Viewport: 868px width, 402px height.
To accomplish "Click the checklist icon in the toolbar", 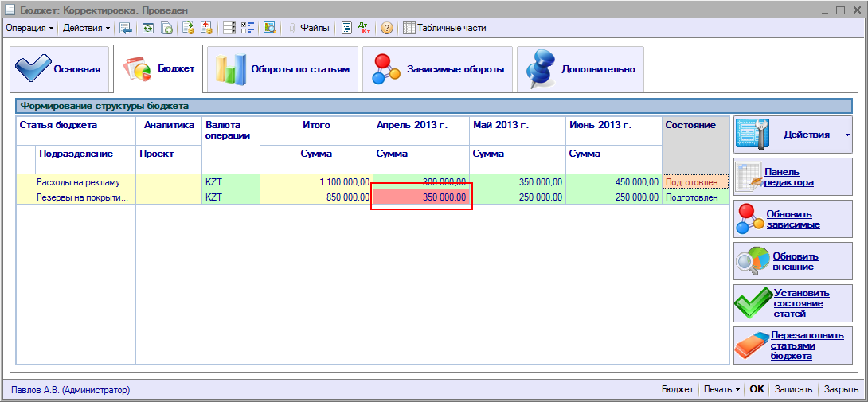I will pos(248,28).
